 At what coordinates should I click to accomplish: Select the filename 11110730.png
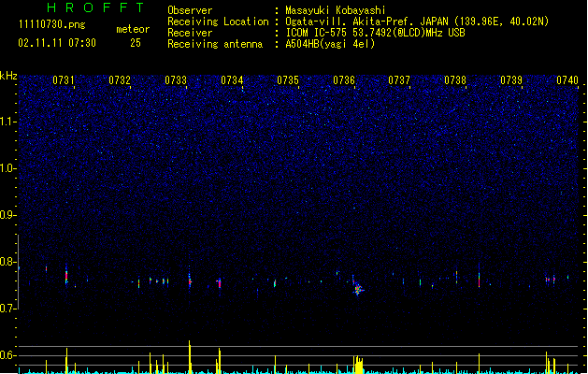pyautogui.click(x=52, y=24)
